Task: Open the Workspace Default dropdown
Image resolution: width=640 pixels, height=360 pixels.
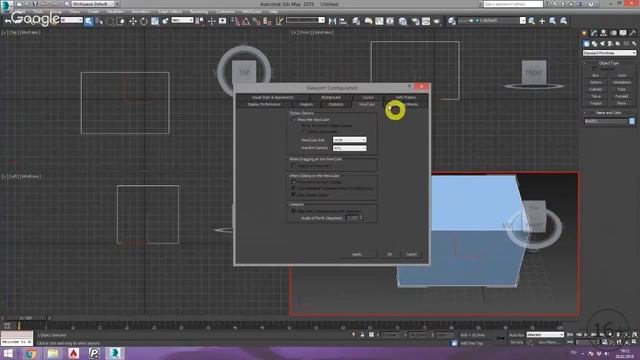Action: pyautogui.click(x=93, y=4)
